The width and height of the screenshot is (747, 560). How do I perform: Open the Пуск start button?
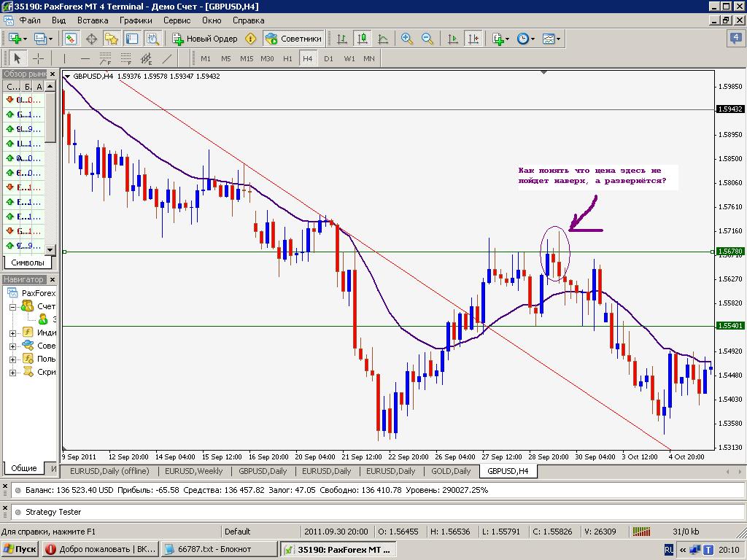(x=20, y=549)
